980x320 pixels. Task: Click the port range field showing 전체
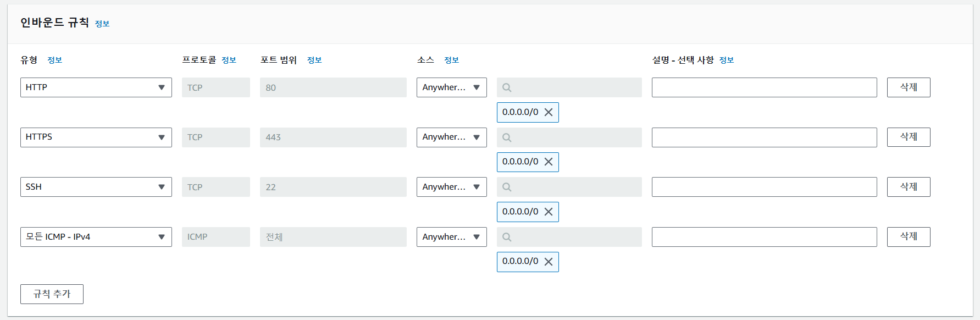coord(333,237)
